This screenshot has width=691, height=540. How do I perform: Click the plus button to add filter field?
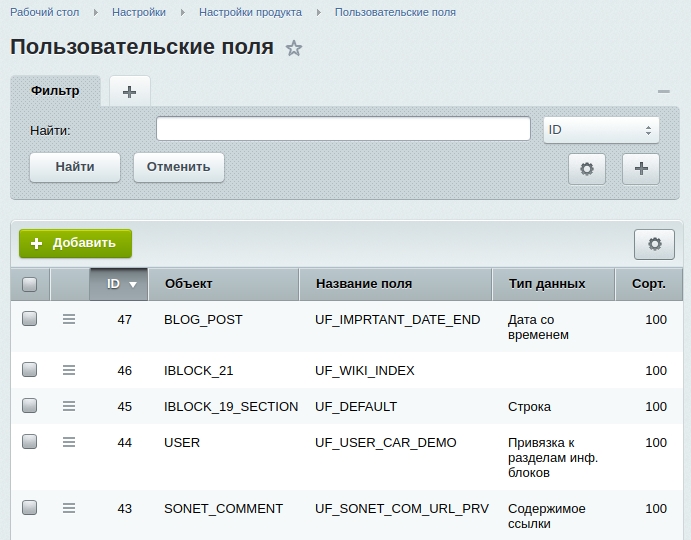(641, 169)
